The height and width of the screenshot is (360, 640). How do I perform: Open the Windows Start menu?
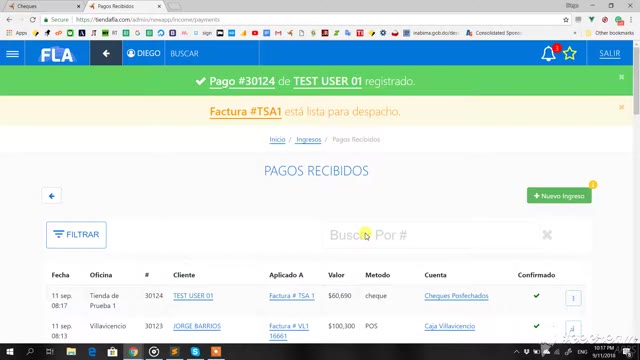[x=10, y=351]
